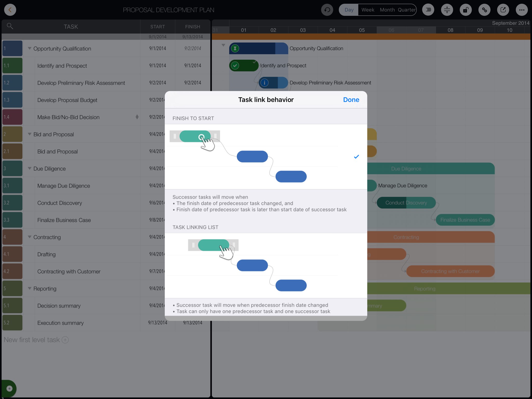The height and width of the screenshot is (399, 532).
Task: Tap the search magnifier in task header
Action: [x=10, y=26]
